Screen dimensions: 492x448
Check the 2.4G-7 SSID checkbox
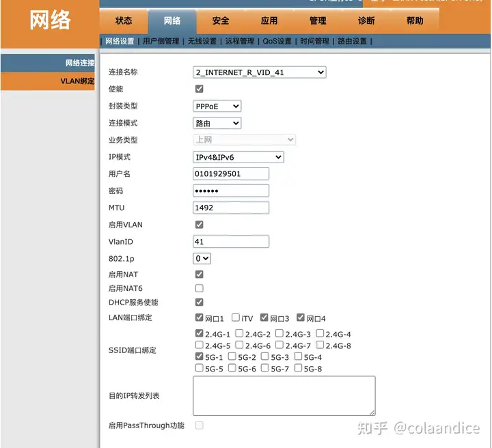(x=279, y=345)
